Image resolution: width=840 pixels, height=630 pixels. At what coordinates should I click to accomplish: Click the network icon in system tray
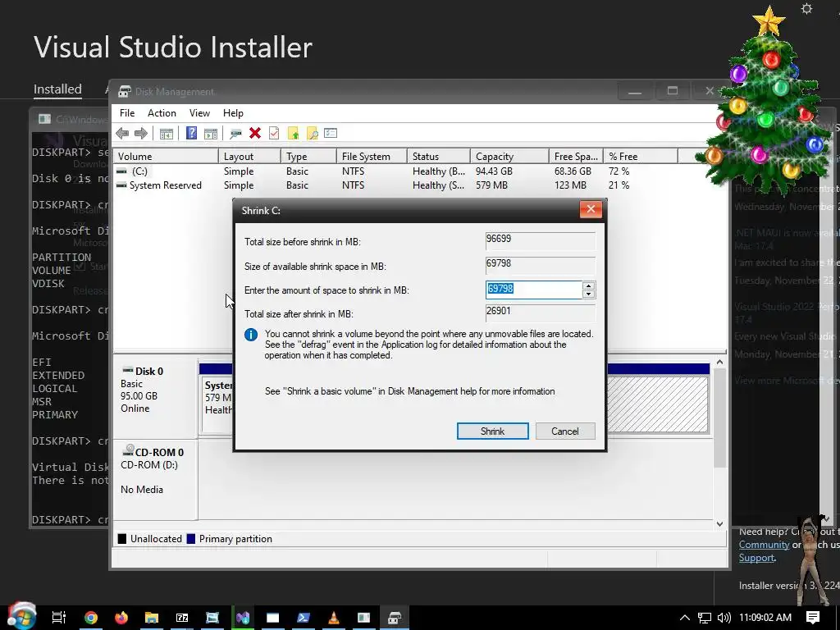705,618
